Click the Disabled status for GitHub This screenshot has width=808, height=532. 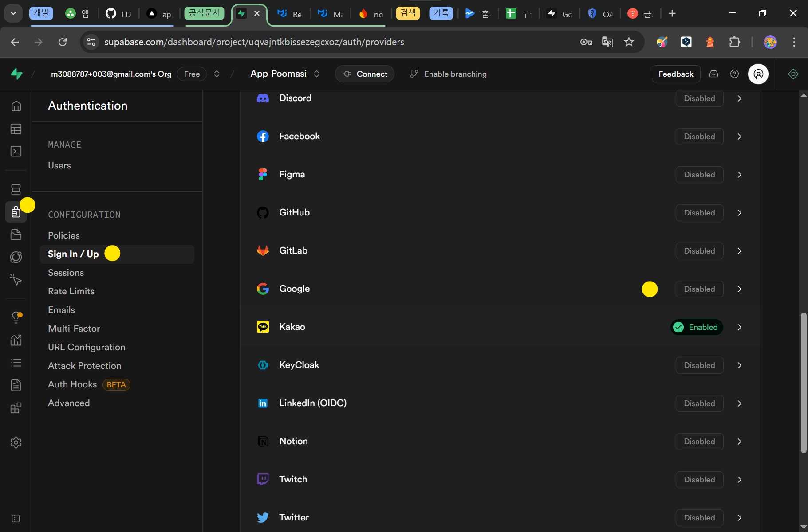[x=699, y=213]
